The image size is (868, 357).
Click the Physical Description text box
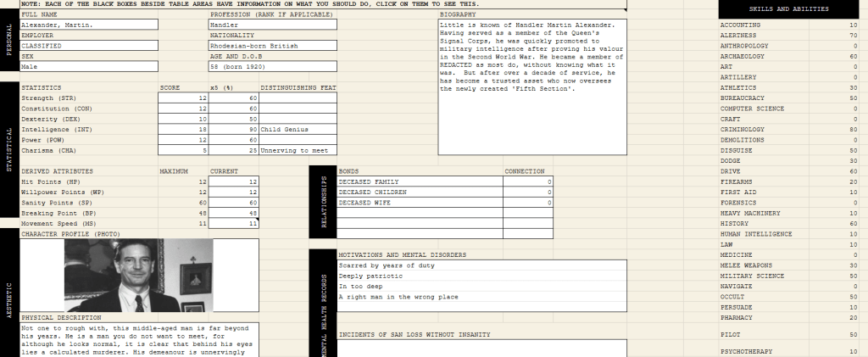click(x=140, y=339)
